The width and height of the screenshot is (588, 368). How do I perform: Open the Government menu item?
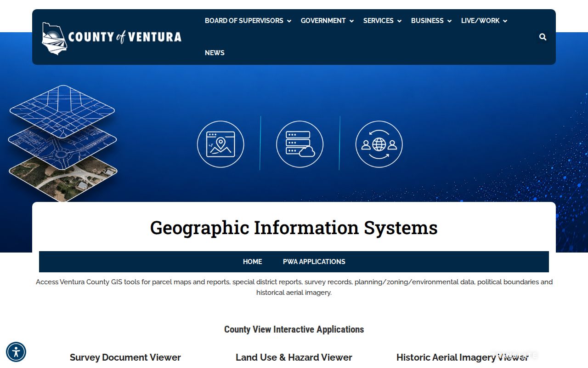click(x=323, y=21)
